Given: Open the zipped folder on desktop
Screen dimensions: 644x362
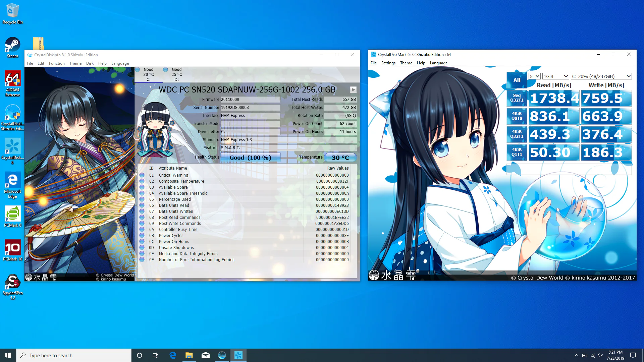Looking at the screenshot, I should pyautogui.click(x=38, y=43).
